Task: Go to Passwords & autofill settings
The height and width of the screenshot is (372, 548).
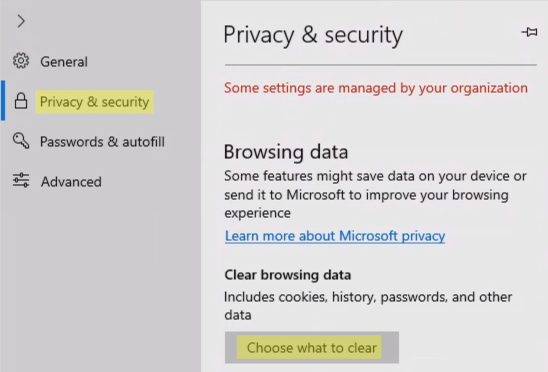Action: coord(102,142)
